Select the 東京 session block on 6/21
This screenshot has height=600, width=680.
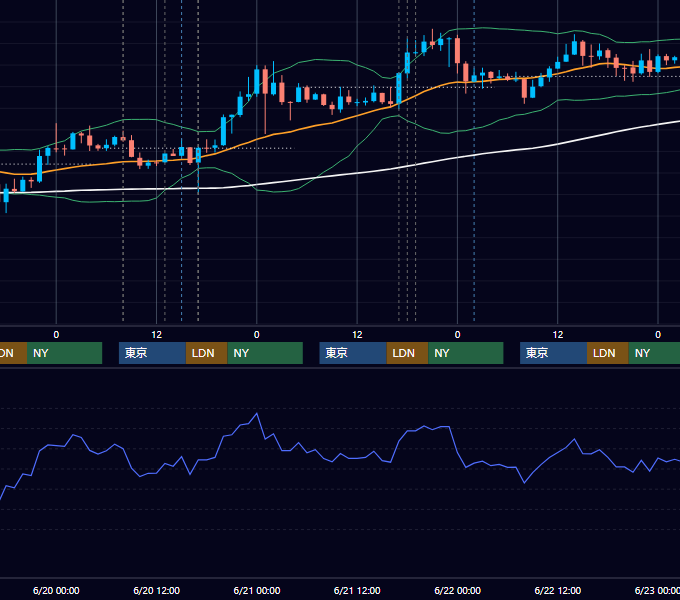353,353
